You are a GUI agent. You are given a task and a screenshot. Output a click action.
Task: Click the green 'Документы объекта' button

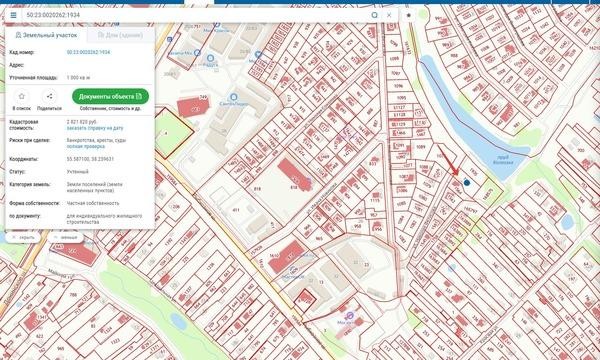click(x=110, y=96)
